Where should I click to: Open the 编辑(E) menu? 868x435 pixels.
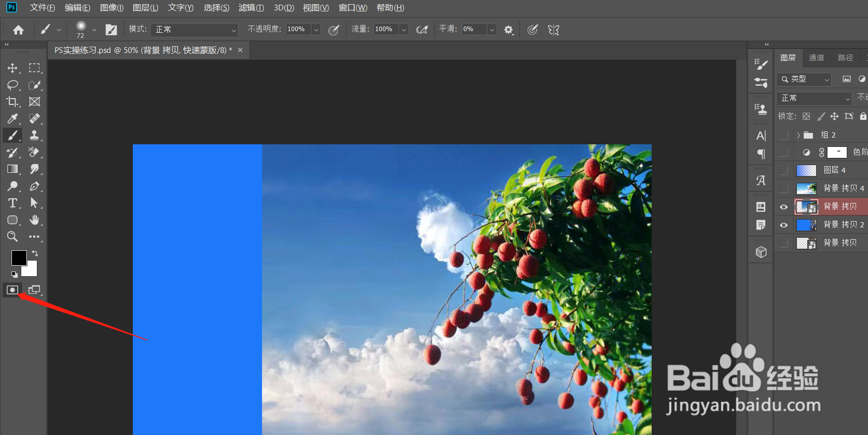(x=77, y=8)
